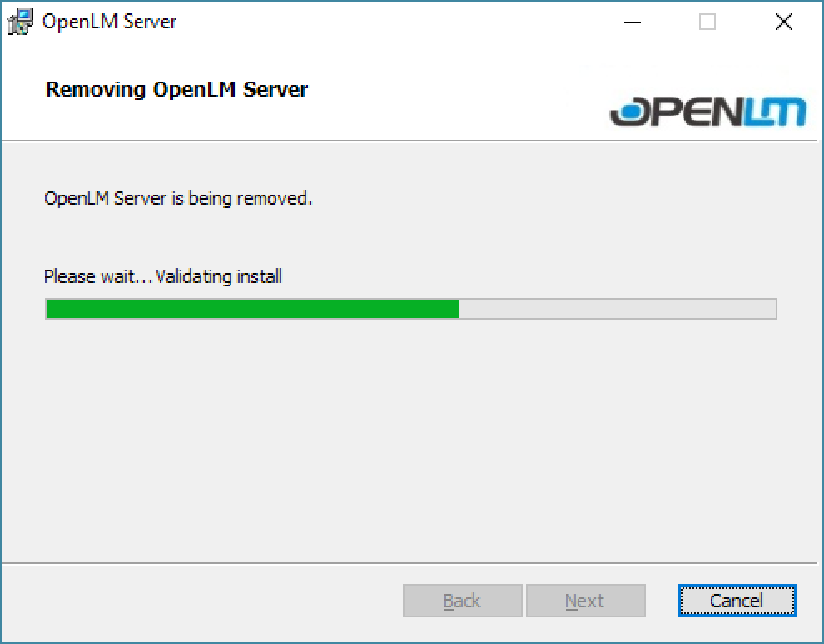This screenshot has width=824, height=644.
Task: Click the "OpenLM Server is being removed." message
Action: pyautogui.click(x=178, y=198)
